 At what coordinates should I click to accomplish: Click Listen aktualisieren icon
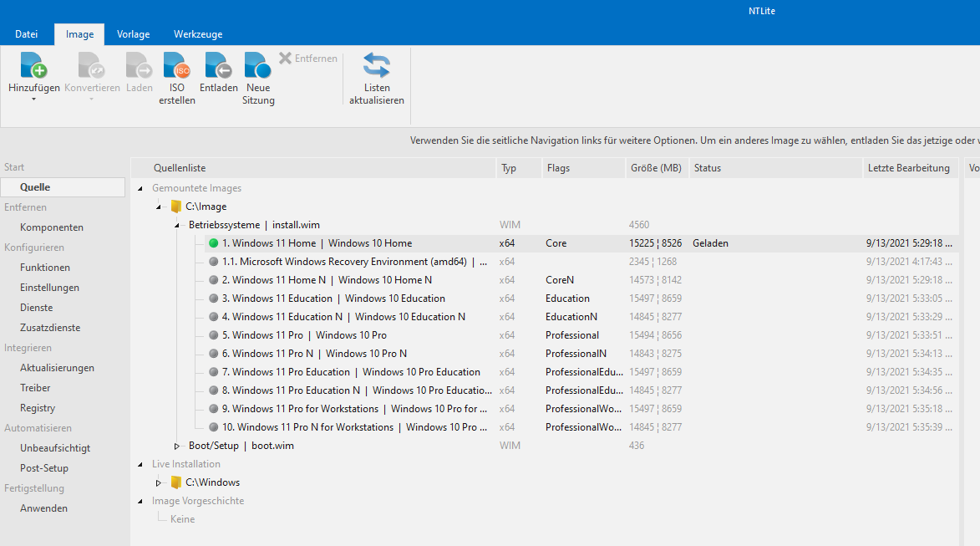pyautogui.click(x=376, y=65)
